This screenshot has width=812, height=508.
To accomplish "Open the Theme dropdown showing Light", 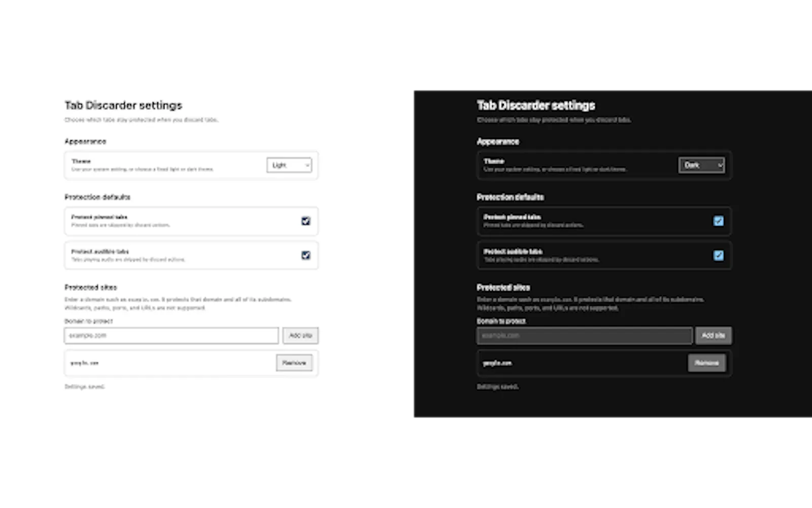I will 289,165.
